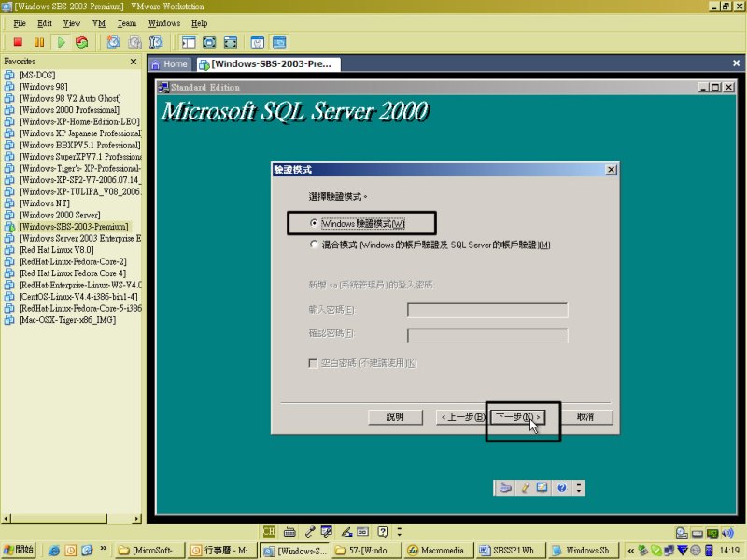
Task: Click the 下一步 next button
Action: pyautogui.click(x=518, y=417)
